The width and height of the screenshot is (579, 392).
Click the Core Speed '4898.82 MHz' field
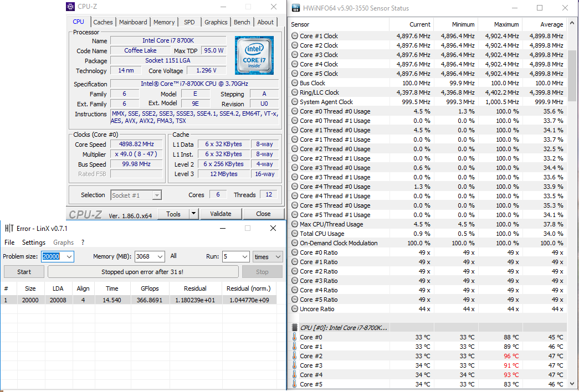(x=136, y=145)
